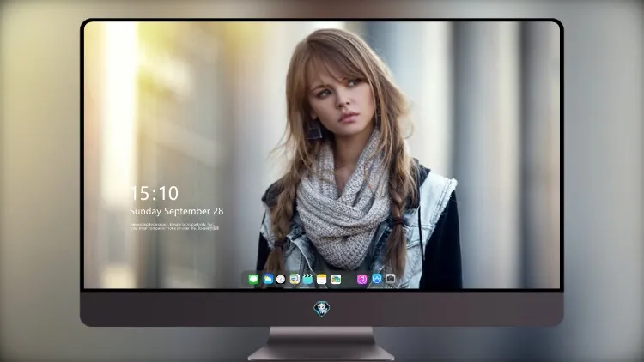Click the small quote text under date
Screen dimensions: 644x362
click(x=174, y=226)
